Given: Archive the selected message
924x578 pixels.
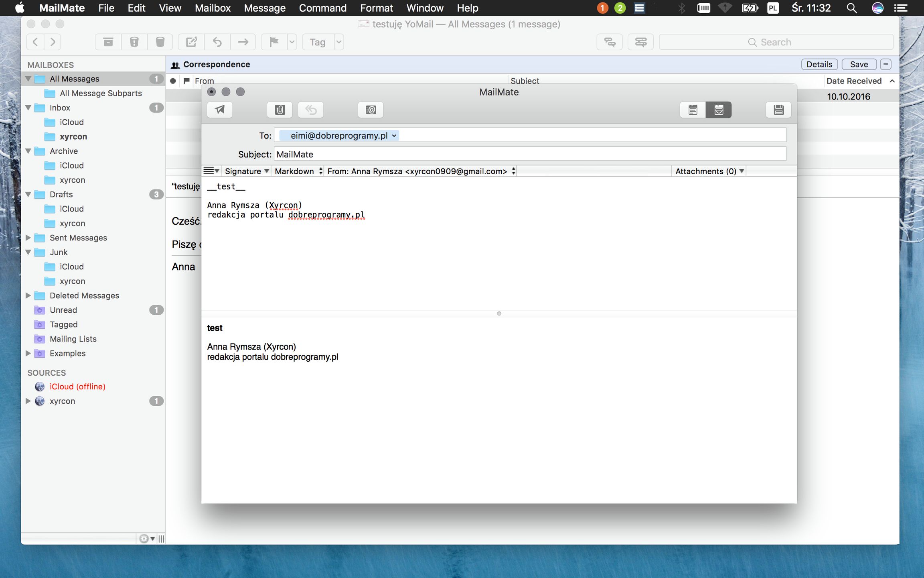Looking at the screenshot, I should 107,41.
